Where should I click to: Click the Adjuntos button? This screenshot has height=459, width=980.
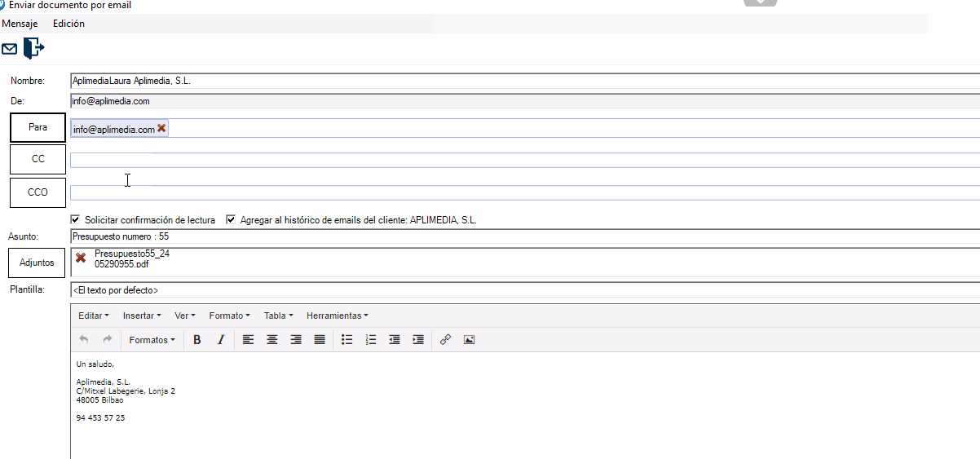coord(37,263)
